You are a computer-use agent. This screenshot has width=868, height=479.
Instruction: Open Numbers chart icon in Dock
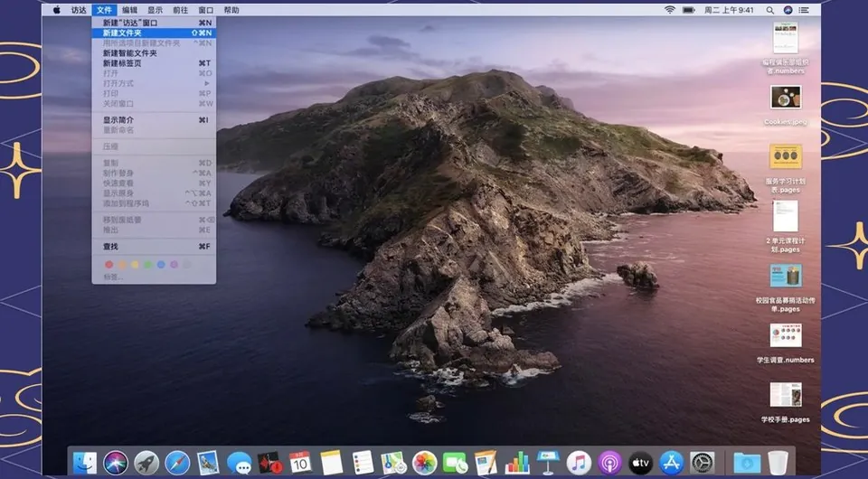[x=517, y=463]
